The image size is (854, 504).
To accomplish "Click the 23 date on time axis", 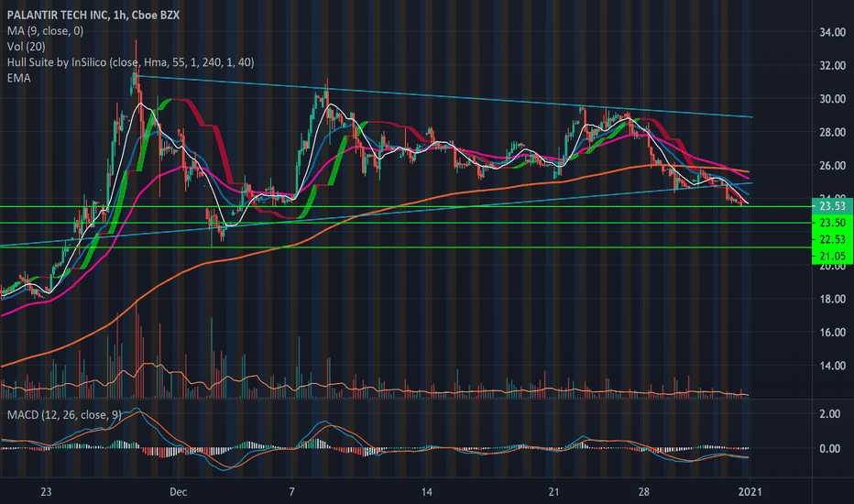I will (46, 492).
